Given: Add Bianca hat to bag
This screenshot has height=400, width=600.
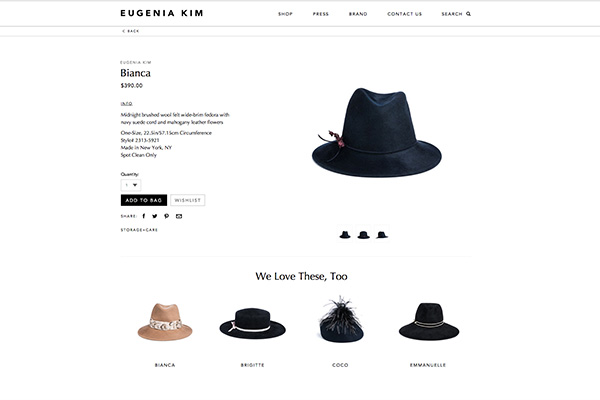Looking at the screenshot, I should pos(144,200).
